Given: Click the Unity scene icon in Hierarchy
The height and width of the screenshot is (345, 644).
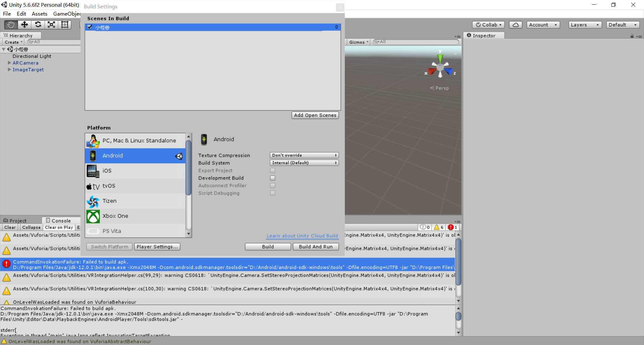Looking at the screenshot, I should [10, 49].
